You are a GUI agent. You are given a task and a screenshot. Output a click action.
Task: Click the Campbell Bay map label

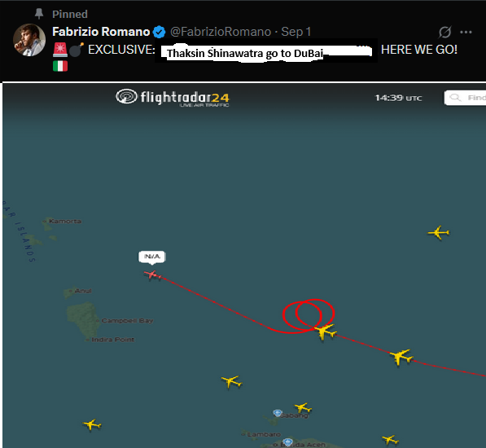point(127,320)
